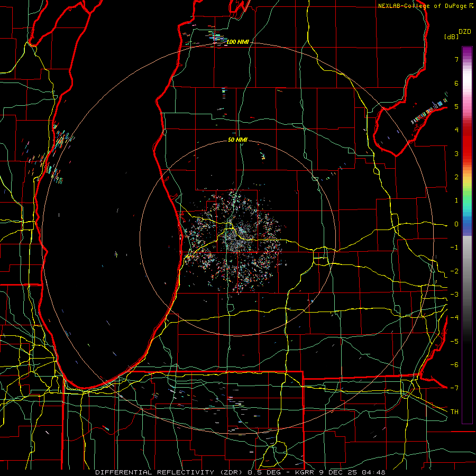This screenshot has height=476, width=476.
Task: Click the -7 value on the color scale
Action: coord(454,388)
